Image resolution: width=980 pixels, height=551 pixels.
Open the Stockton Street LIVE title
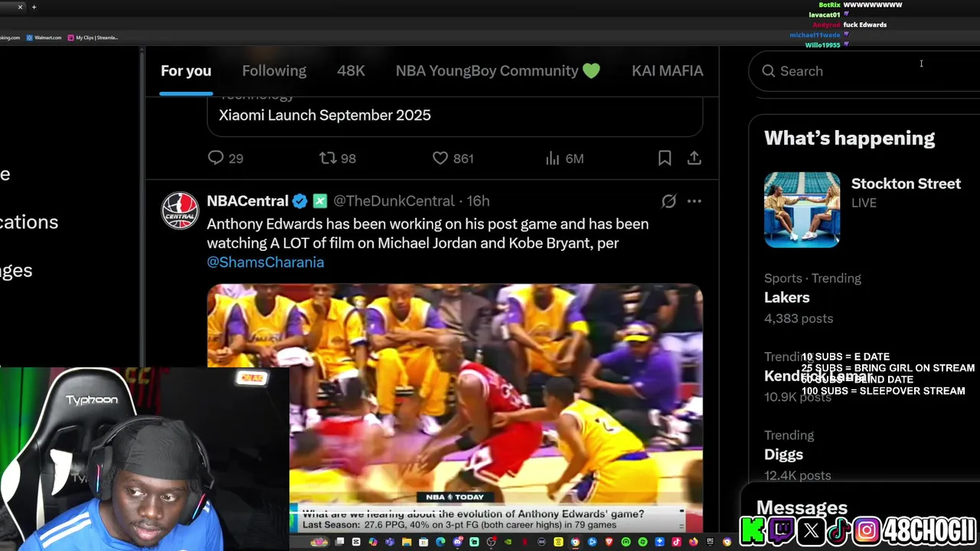click(x=906, y=184)
